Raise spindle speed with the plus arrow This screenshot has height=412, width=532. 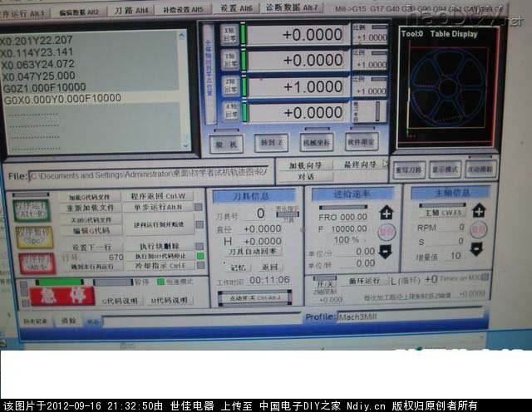tap(478, 211)
